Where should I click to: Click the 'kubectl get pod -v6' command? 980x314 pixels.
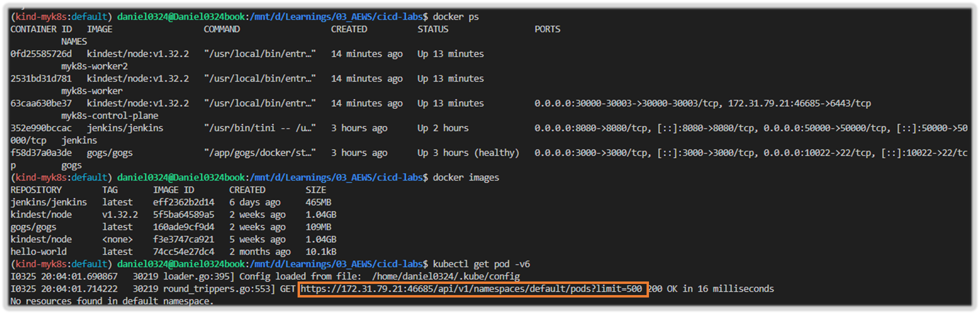click(481, 264)
